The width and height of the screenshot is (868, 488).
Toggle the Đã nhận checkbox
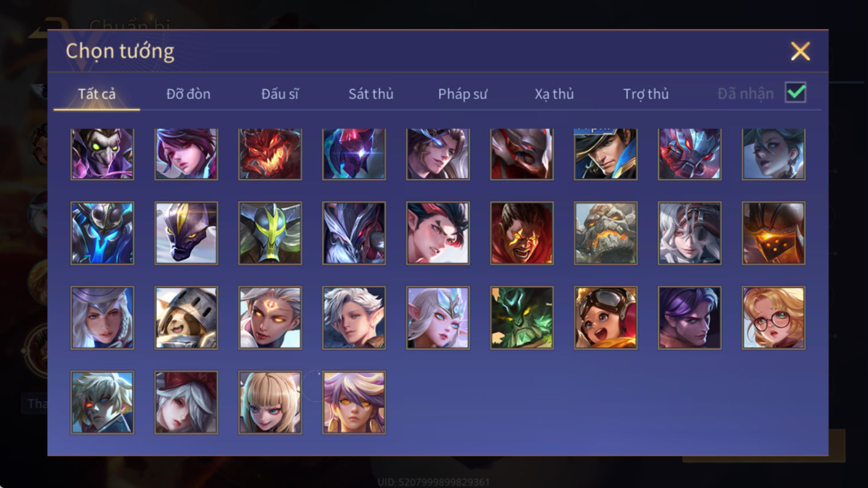pos(796,93)
